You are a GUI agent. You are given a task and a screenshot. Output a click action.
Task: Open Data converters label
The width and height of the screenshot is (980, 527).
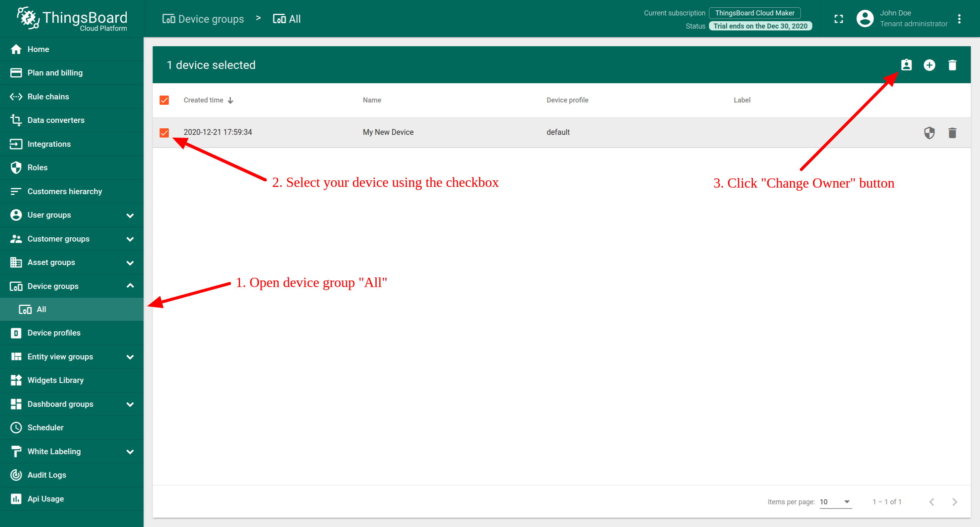coord(56,120)
